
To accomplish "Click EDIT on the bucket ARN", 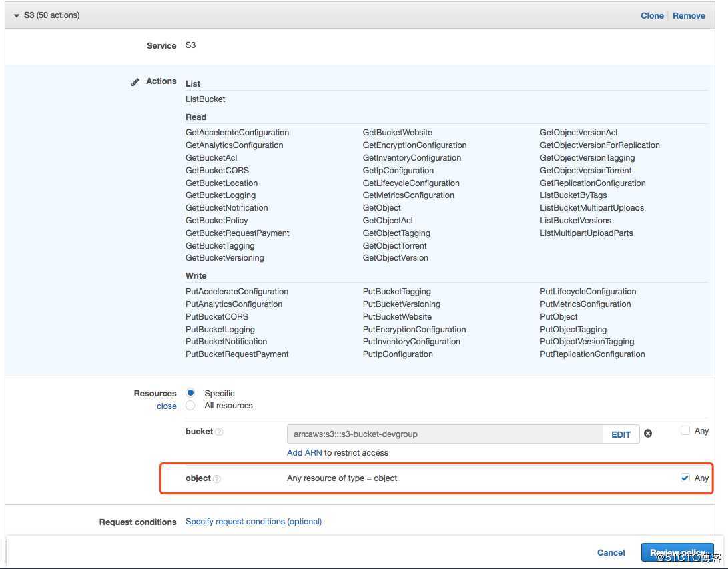I will pyautogui.click(x=621, y=434).
